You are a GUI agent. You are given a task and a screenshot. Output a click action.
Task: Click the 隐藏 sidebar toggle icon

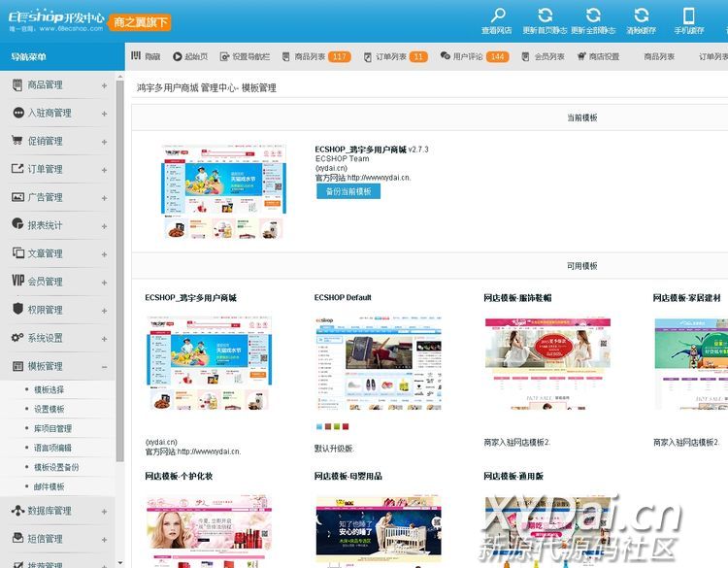pyautogui.click(x=136, y=55)
